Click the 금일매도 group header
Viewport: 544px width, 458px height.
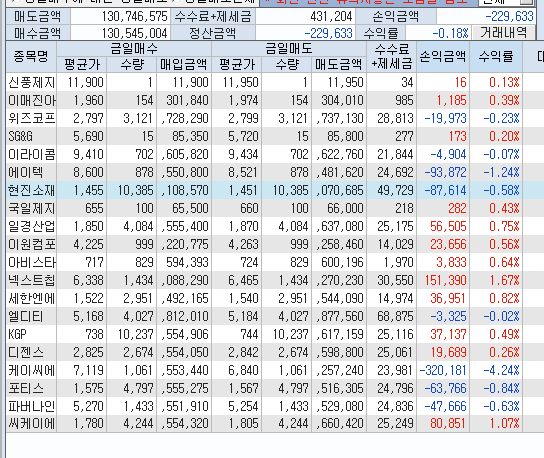tap(289, 48)
